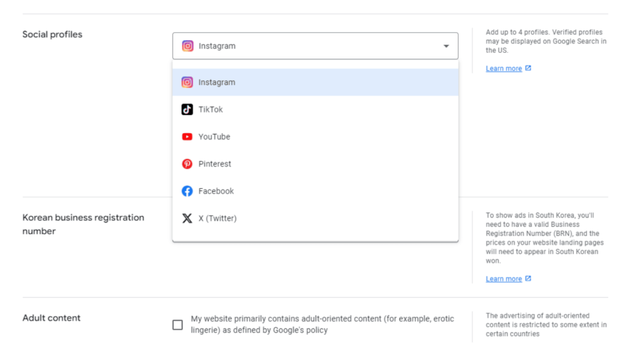
Task: Click the 'Adult content' section heading
Action: point(52,318)
